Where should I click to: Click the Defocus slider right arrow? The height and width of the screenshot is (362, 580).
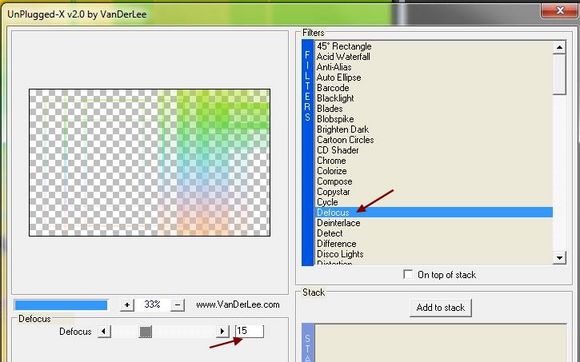[x=222, y=331]
